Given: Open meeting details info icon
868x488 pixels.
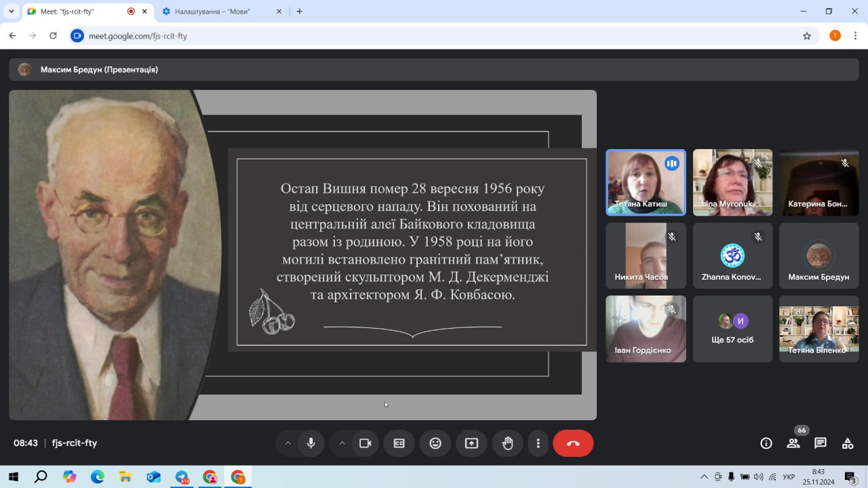Looking at the screenshot, I should coord(766,443).
